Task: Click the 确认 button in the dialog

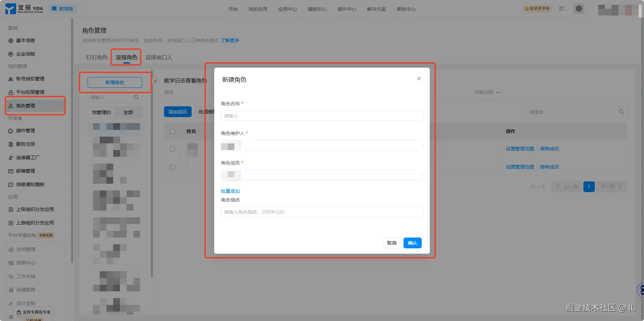Action: (x=412, y=243)
